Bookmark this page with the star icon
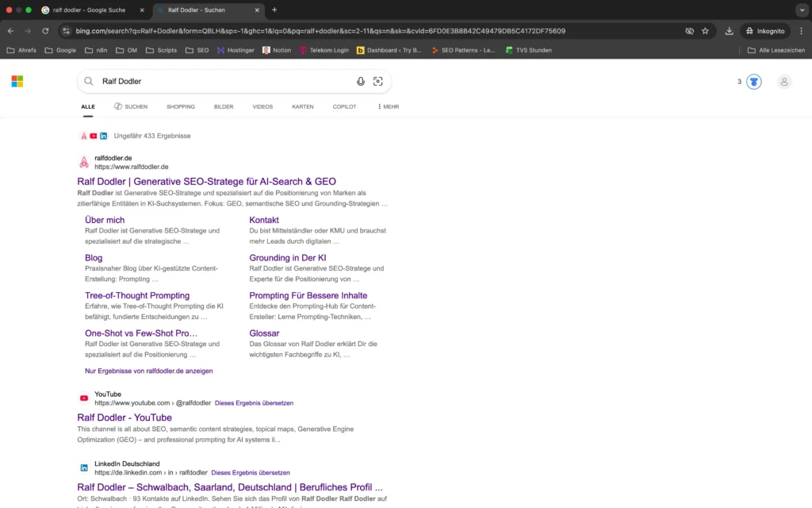 pos(705,31)
